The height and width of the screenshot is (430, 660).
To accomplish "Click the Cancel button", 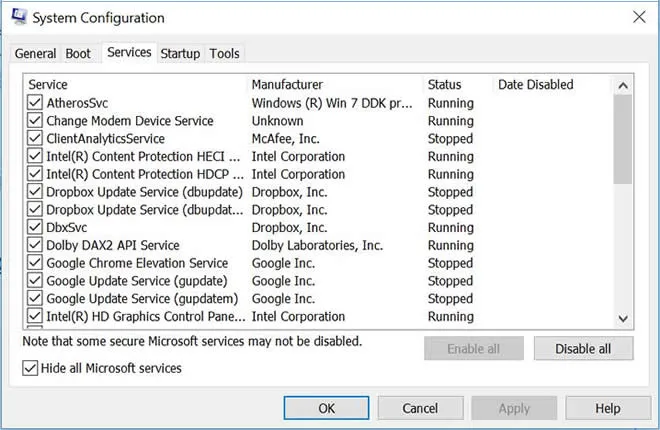I will pos(420,408).
